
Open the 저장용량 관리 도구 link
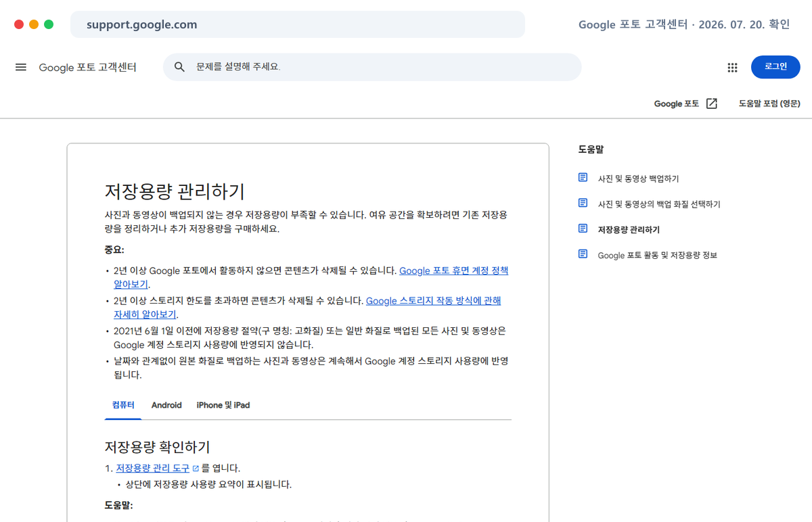(x=153, y=468)
